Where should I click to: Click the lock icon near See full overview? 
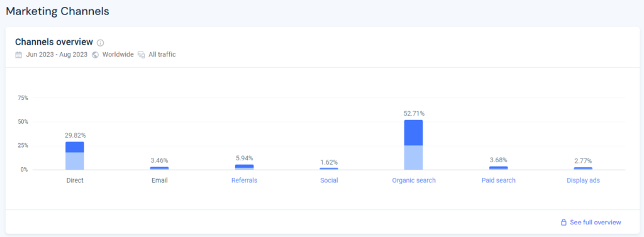point(564,222)
